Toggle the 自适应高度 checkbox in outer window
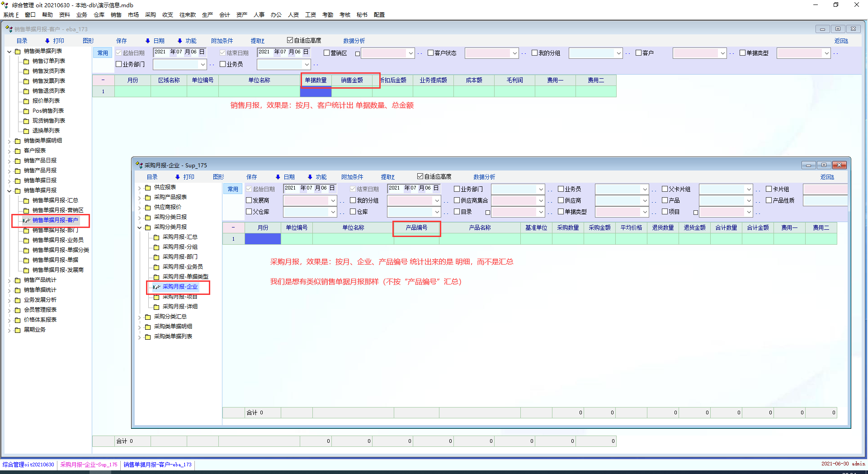 (290, 40)
